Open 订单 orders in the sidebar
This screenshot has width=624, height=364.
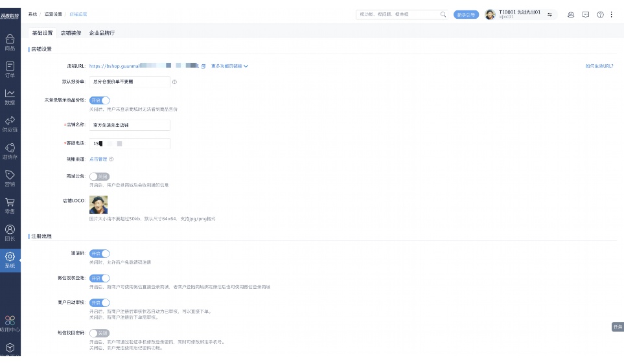[10, 69]
